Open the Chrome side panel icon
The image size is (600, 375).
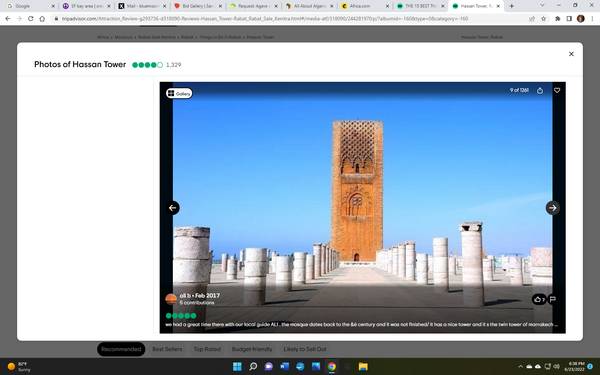tap(569, 19)
